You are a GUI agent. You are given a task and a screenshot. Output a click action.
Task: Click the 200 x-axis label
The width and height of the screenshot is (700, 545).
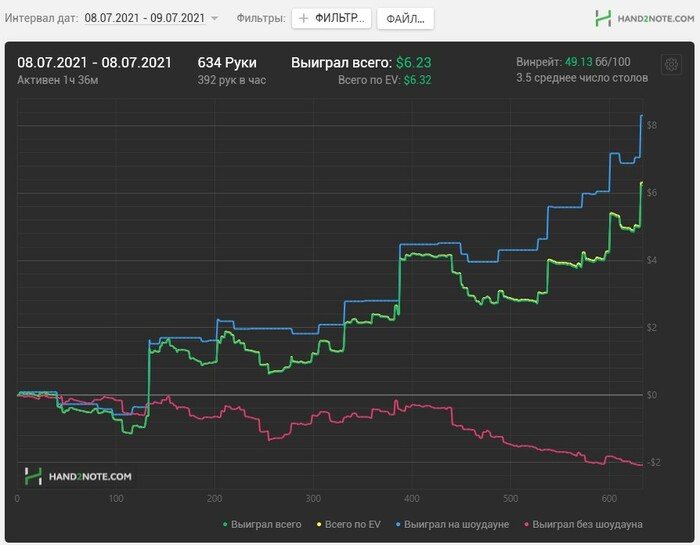215,499
